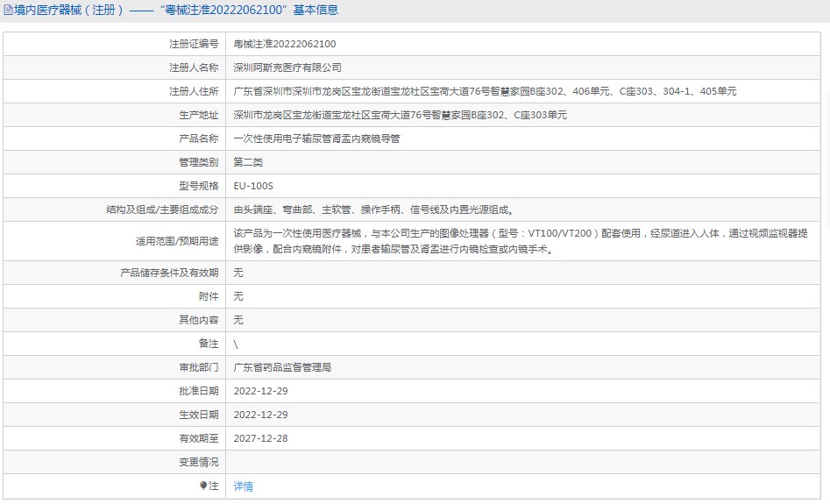Select the 无 value in the 附件 row
Viewport: 830px width, 504px height.
click(238, 296)
